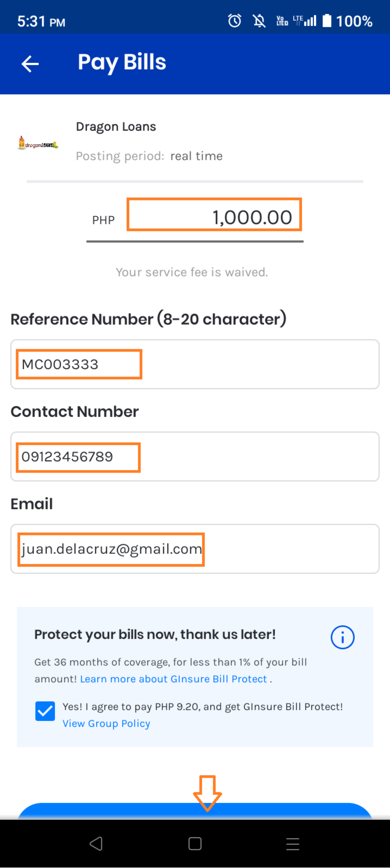Open the GInsure info circle icon
This screenshot has width=390, height=868.
342,637
